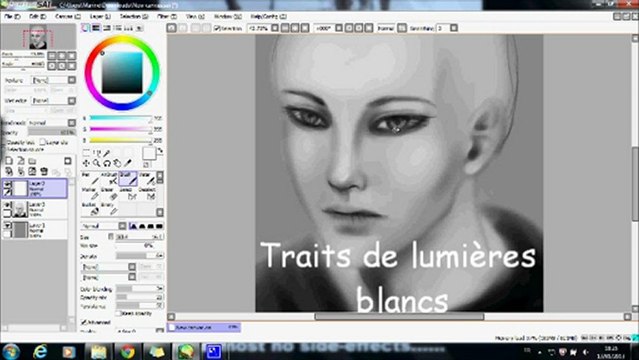Viewport: 639px width, 360px height.
Task: Delete the selected layer trash icon
Action: click(x=44, y=171)
